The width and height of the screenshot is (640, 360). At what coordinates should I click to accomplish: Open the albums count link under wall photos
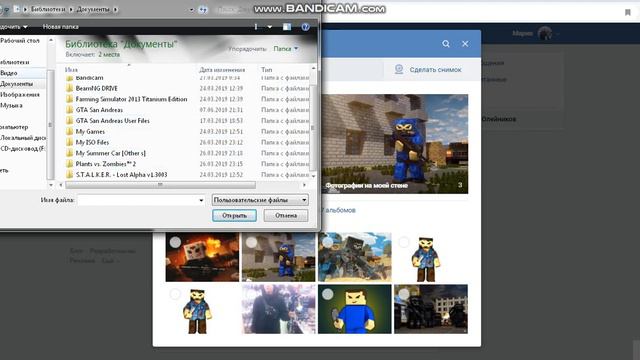[x=338, y=210]
